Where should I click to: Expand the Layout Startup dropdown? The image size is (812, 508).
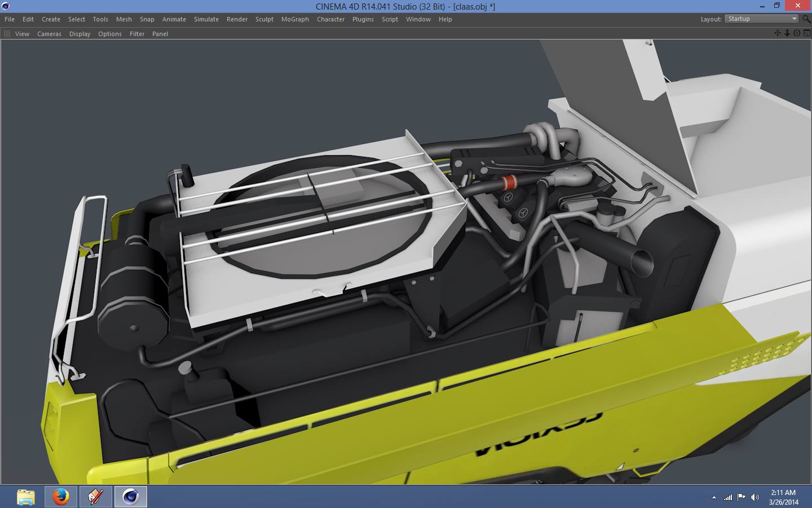pos(762,19)
